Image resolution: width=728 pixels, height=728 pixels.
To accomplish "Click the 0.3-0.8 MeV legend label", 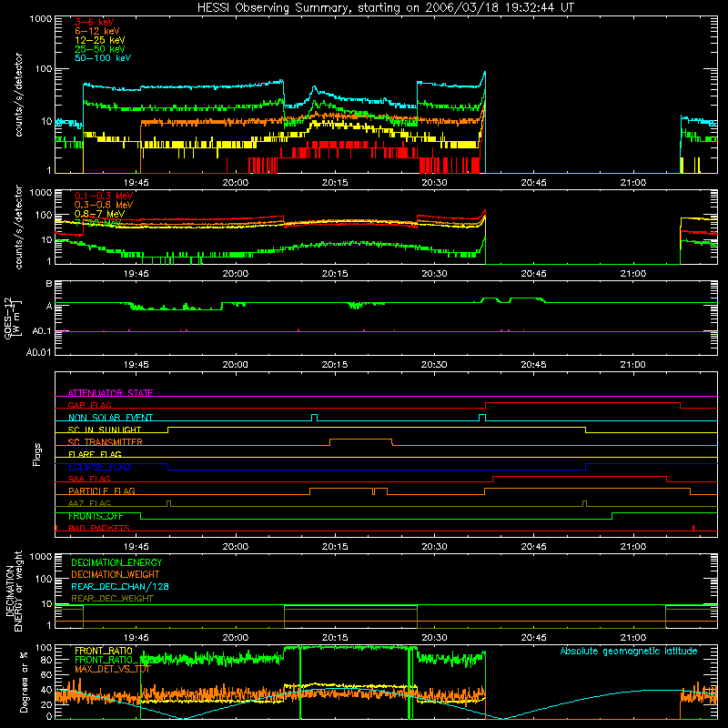I will tap(103, 205).
